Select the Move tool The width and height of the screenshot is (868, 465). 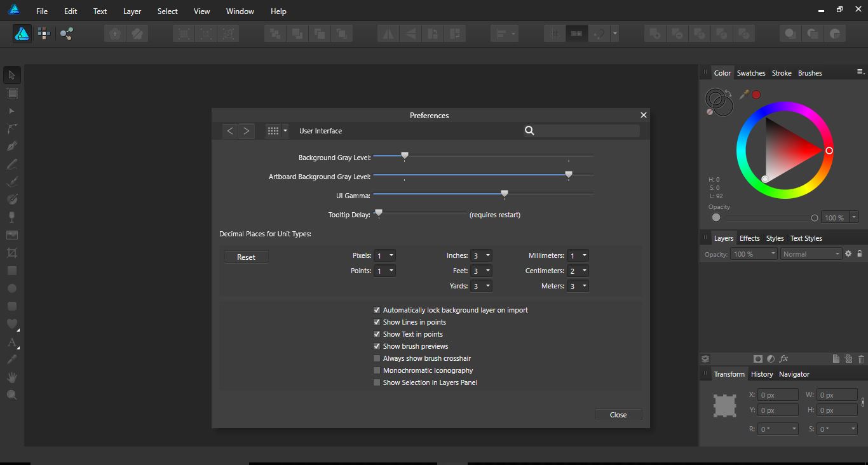[11, 75]
